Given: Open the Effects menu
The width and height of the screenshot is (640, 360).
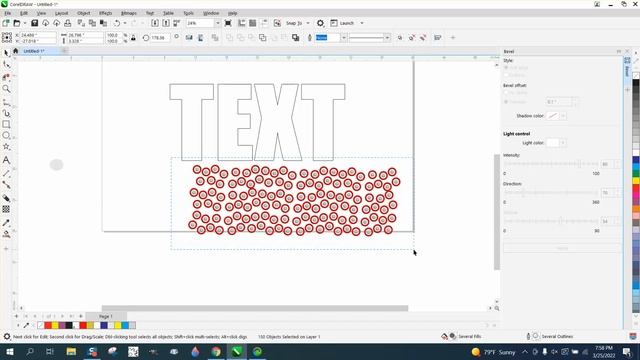Looking at the screenshot, I should 105,13.
